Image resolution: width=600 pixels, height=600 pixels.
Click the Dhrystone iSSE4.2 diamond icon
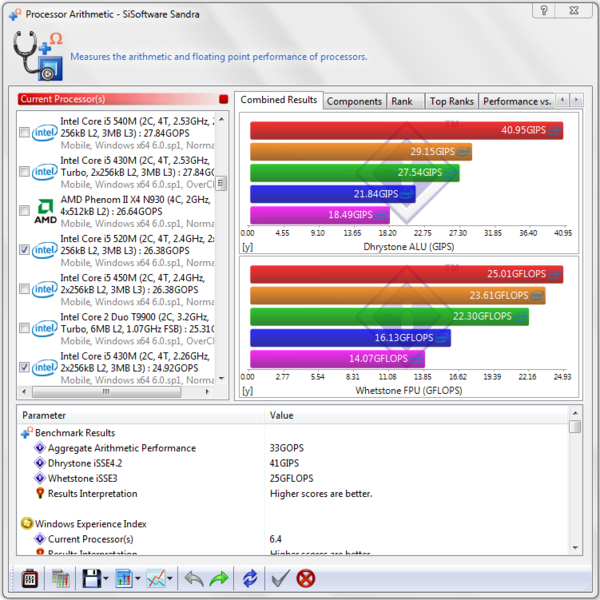pyautogui.click(x=39, y=463)
